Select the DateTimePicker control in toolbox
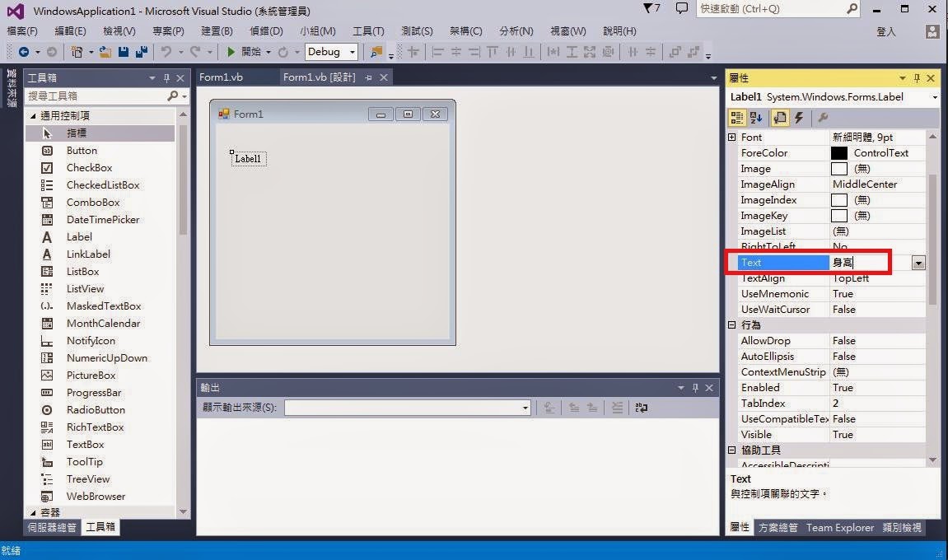The height and width of the screenshot is (560, 948). click(103, 220)
